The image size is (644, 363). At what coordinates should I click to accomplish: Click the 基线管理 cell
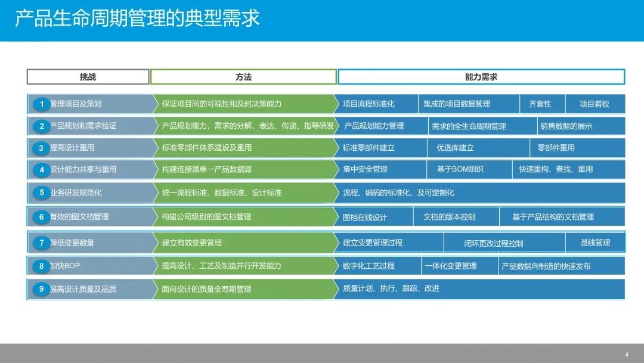tap(596, 242)
